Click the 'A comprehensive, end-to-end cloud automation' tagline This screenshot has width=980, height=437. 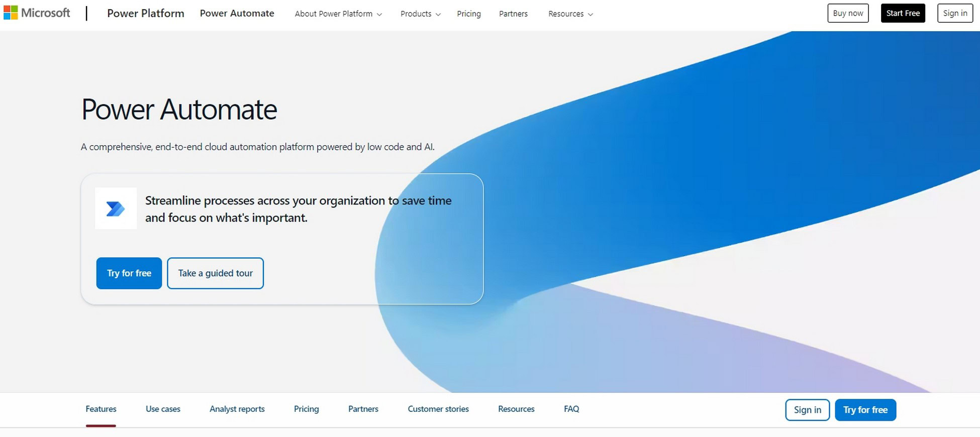(258, 147)
